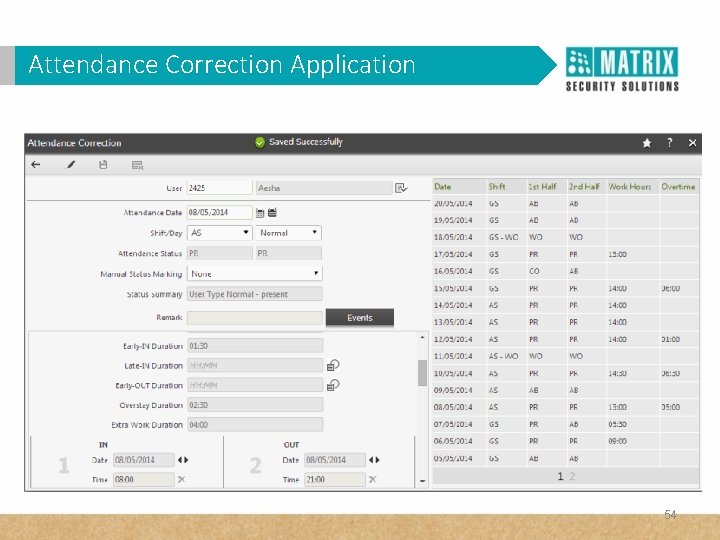Click the OUT Time field showing 21:00
720x540 pixels.
pos(335,479)
